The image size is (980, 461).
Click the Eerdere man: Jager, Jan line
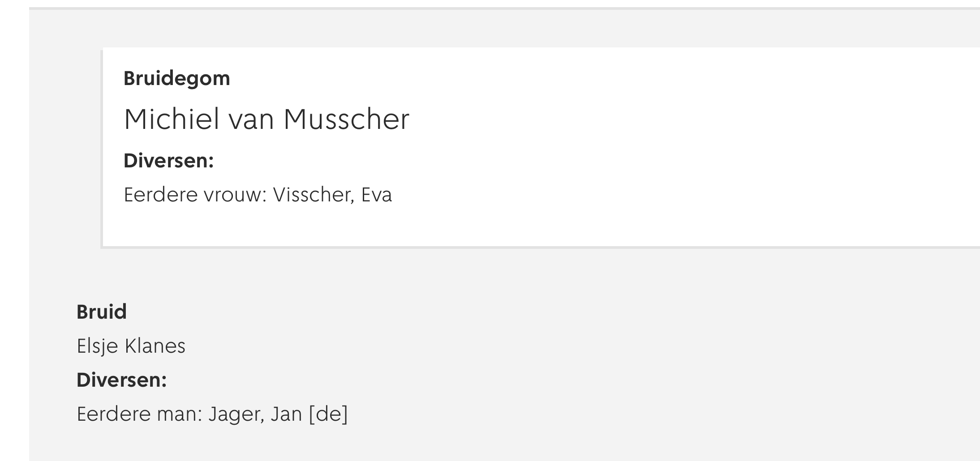pos(212,414)
